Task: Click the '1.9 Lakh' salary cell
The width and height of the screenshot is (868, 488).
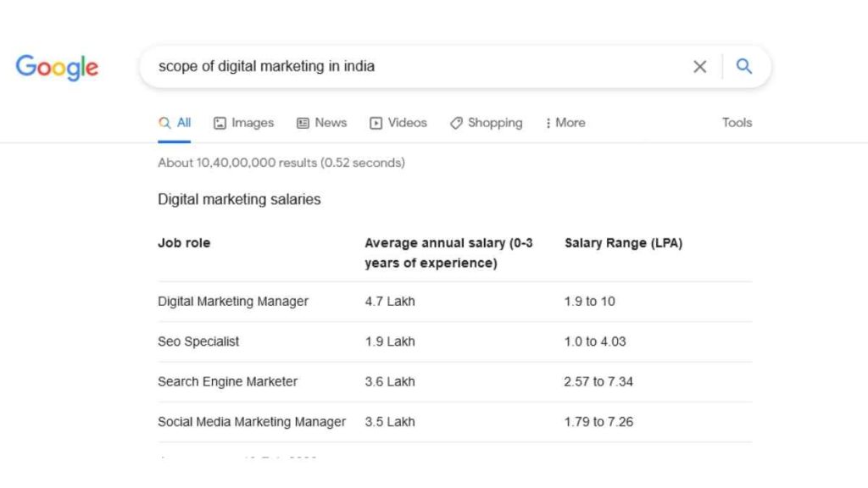Action: [x=390, y=341]
